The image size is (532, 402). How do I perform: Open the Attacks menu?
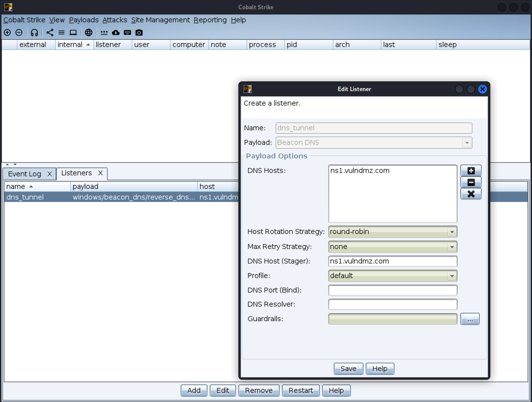(115, 20)
